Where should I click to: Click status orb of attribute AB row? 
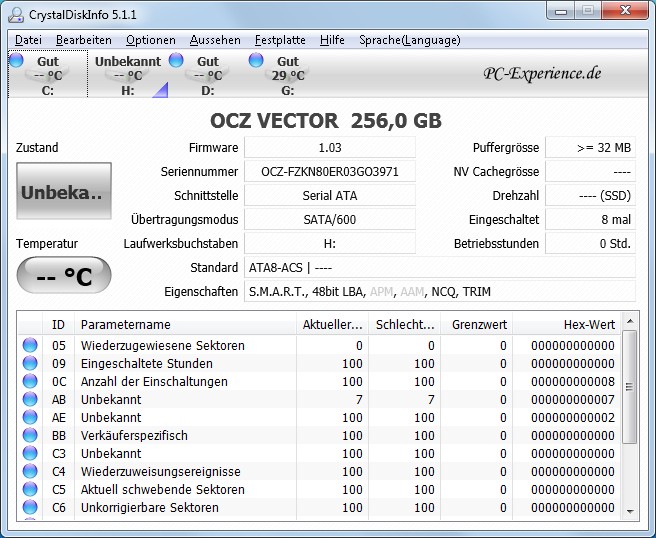30,399
